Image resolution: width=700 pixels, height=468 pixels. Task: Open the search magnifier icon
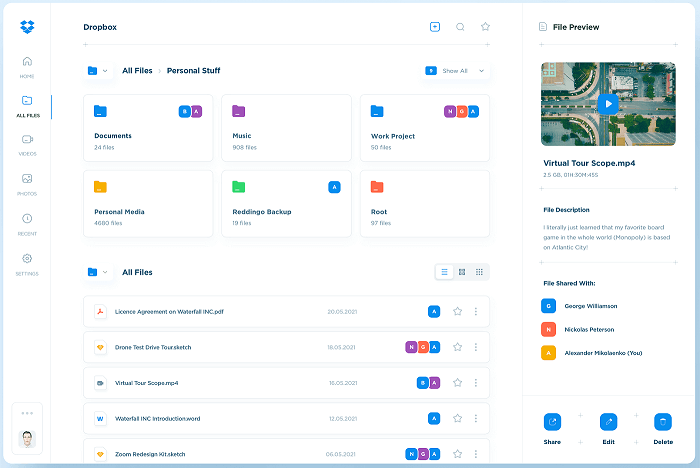click(460, 27)
